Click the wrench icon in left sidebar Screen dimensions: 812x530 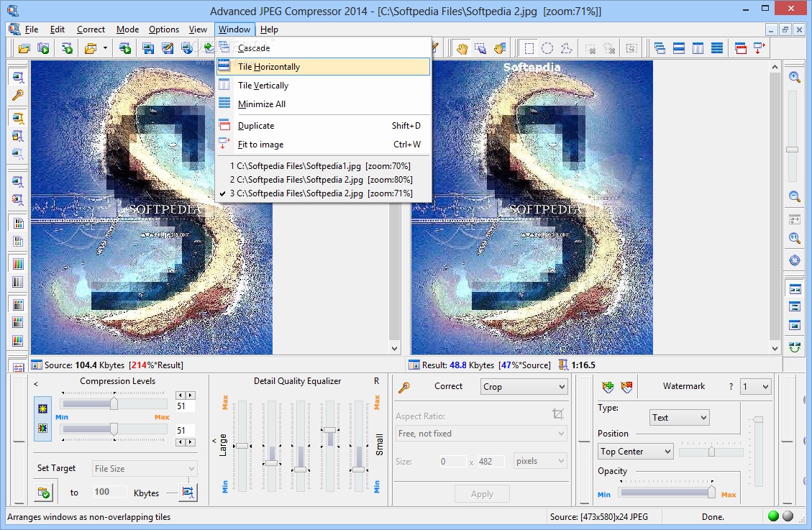click(17, 95)
